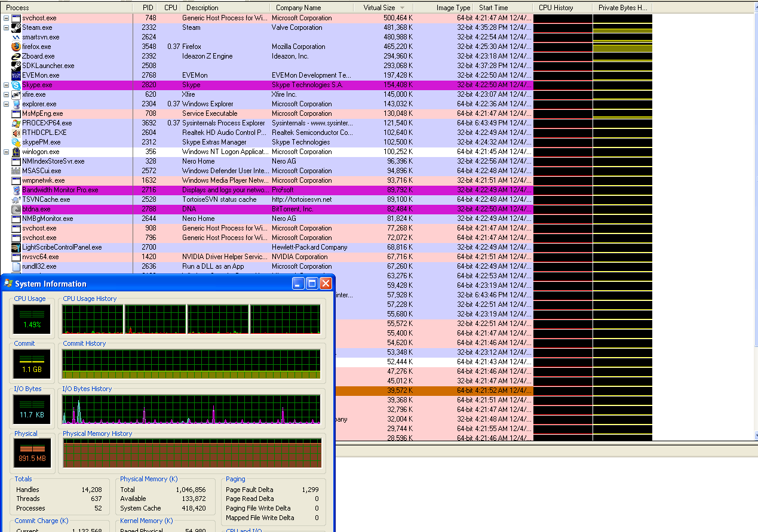Click the wmpnetwk.exe process icon
Screen dimensions: 758x532
(x=16, y=180)
